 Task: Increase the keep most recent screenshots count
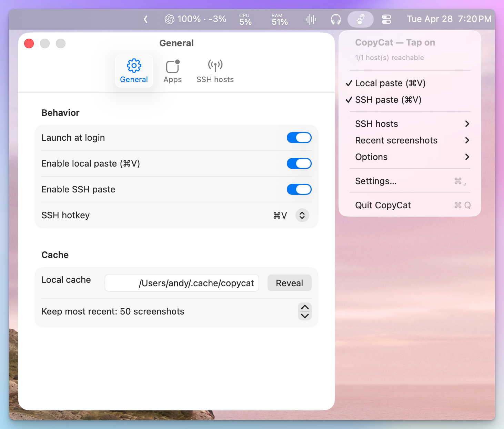coord(305,307)
